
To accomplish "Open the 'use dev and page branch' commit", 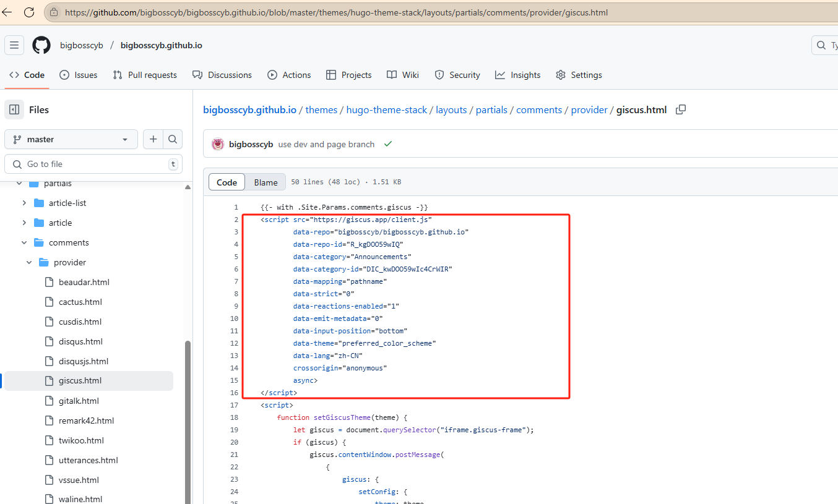I will [326, 144].
